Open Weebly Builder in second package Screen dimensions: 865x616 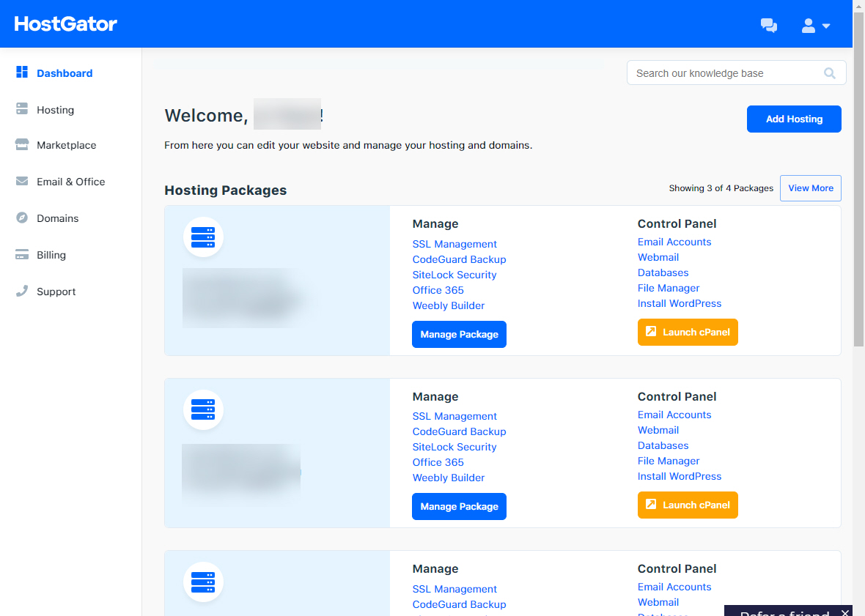point(449,478)
